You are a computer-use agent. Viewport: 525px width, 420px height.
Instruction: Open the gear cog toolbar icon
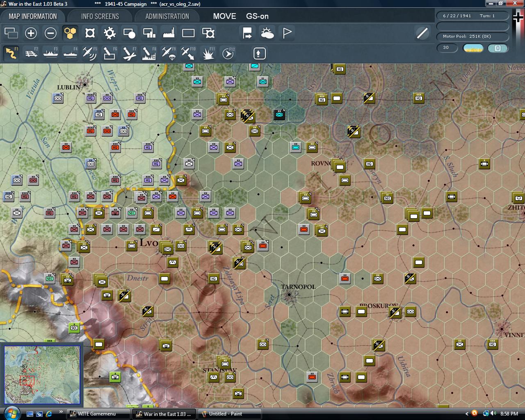(110, 33)
